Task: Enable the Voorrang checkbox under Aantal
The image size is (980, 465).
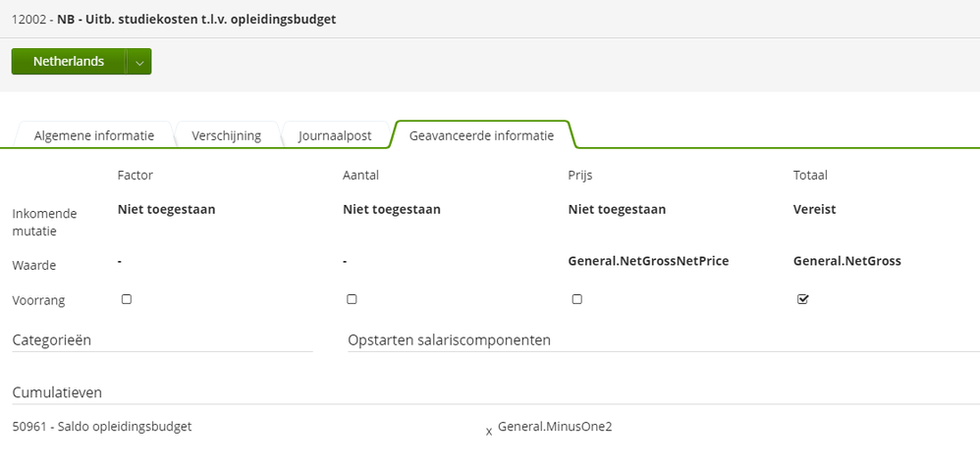Action: tap(352, 299)
